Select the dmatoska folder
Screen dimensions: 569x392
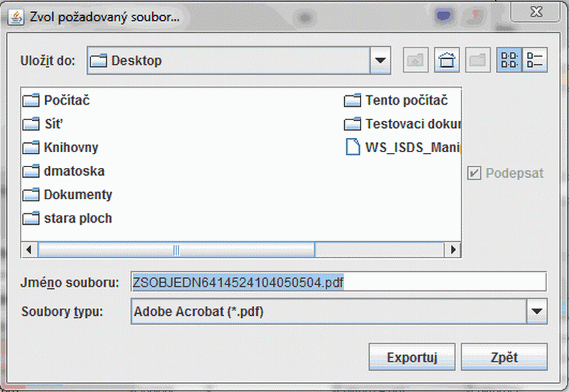(64, 171)
